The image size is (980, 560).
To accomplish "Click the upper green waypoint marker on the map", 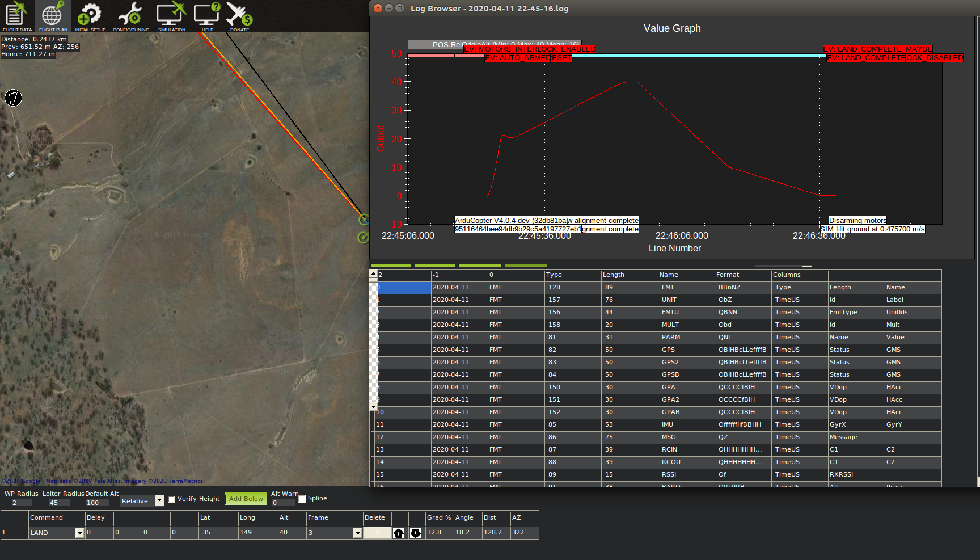I will (364, 219).
